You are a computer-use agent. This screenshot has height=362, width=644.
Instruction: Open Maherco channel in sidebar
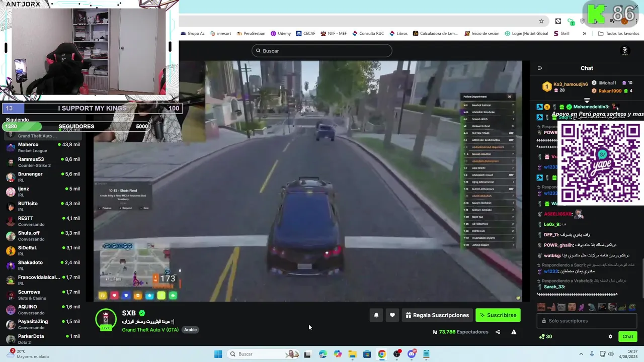coord(43,147)
